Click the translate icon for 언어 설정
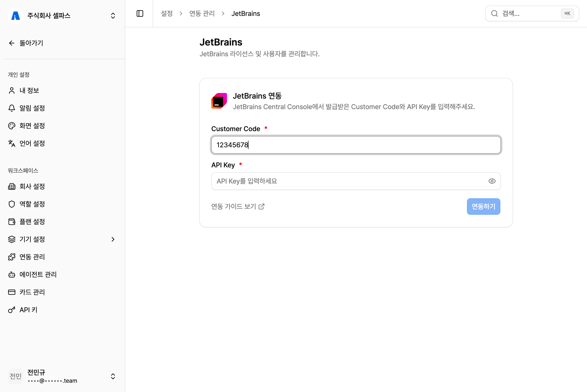The height and width of the screenshot is (392, 587). 12,143
